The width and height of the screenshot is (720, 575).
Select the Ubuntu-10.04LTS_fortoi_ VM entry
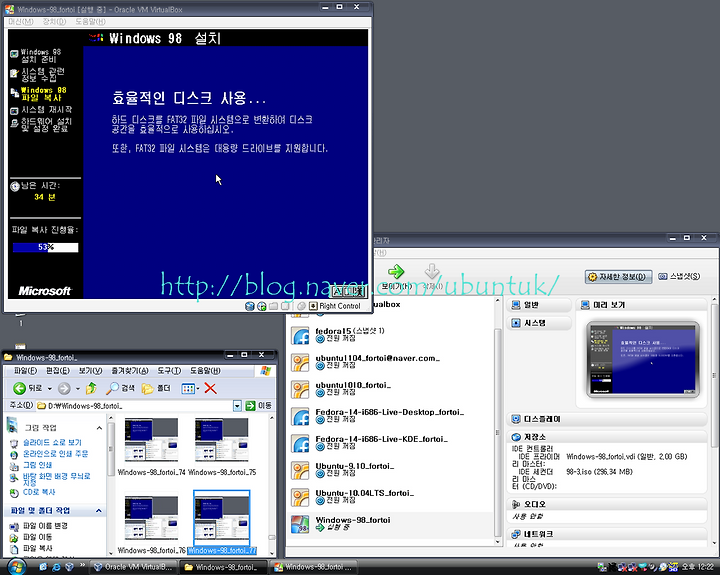pyautogui.click(x=391, y=497)
